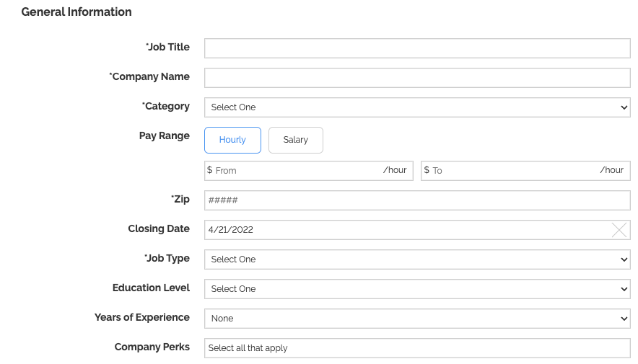Click the Education Level chevron arrow

(624, 289)
